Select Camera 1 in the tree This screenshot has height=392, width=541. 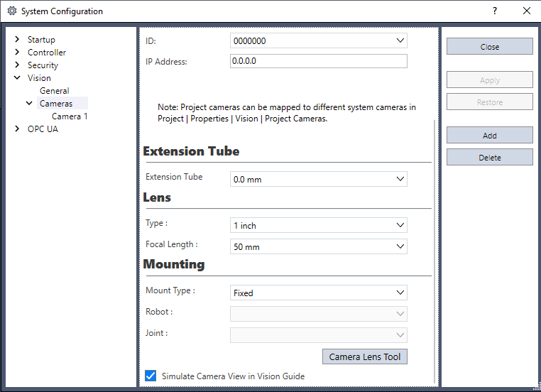(70, 116)
